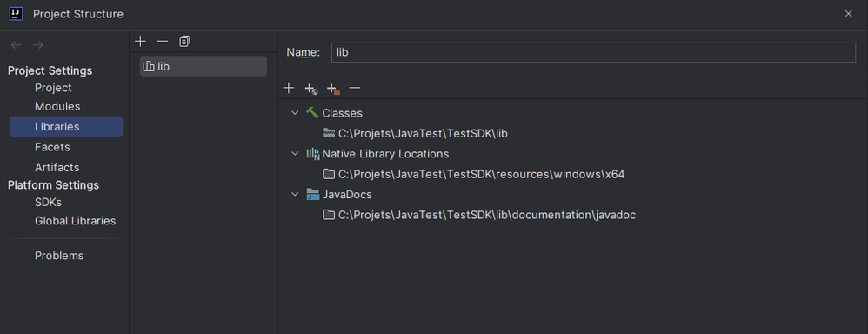Open the Modules settings page
868x334 pixels.
pyautogui.click(x=57, y=106)
